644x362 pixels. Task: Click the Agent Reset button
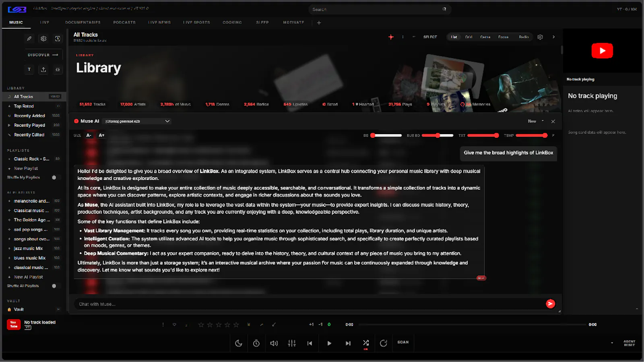point(629,343)
